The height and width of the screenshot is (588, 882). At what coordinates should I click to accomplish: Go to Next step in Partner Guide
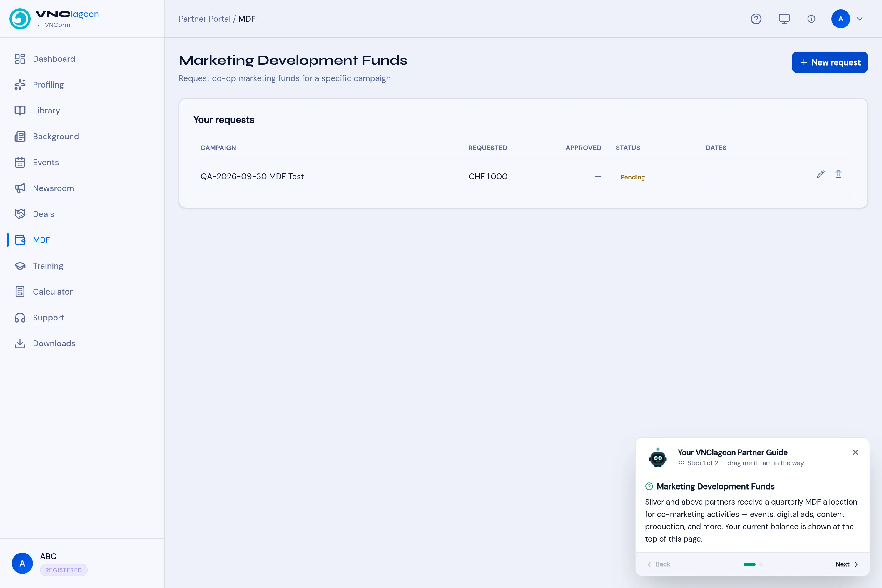847,564
